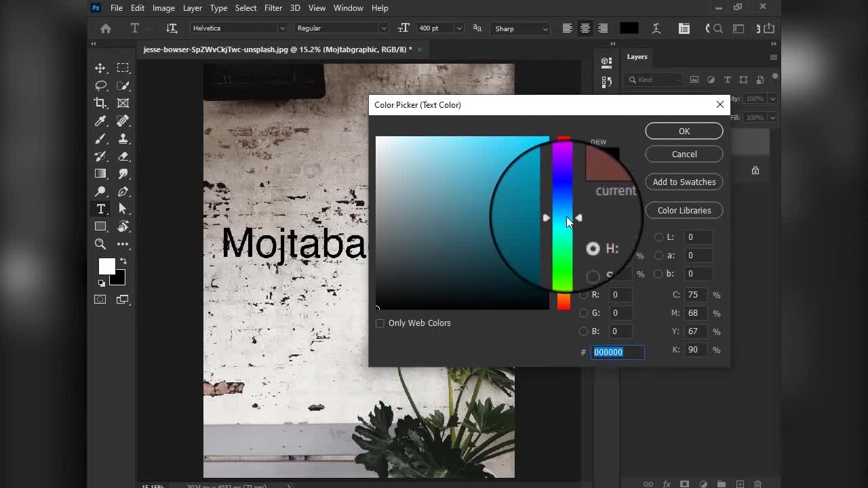
Task: Select the R radio button
Action: [583, 295]
